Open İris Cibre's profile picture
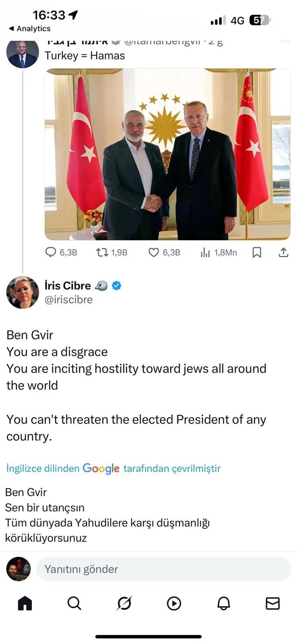Viewport: 297px width, 644px height. [x=23, y=293]
